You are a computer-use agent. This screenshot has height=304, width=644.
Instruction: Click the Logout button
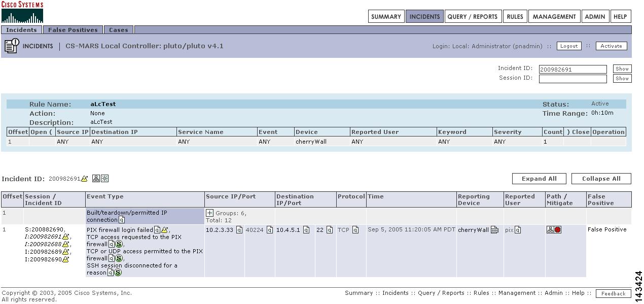coord(569,46)
